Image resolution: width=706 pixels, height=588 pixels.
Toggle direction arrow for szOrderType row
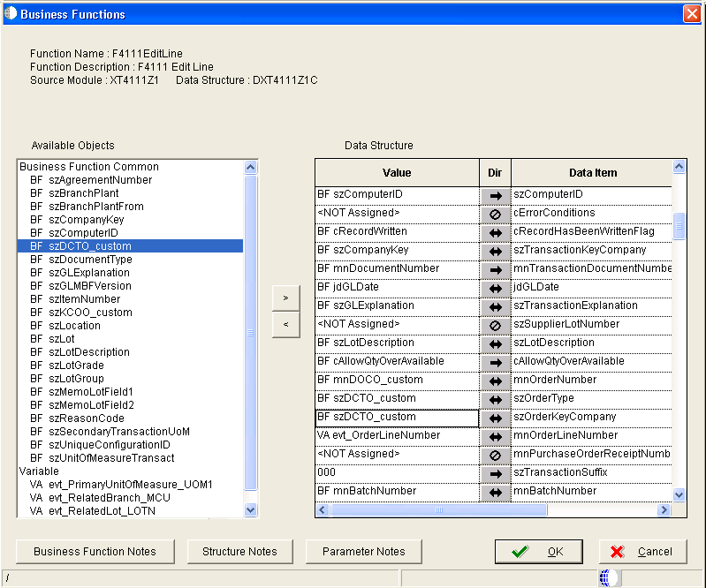(496, 400)
